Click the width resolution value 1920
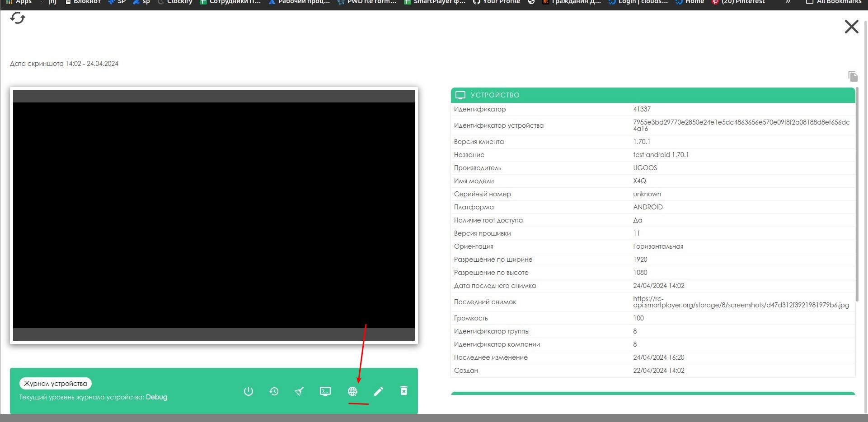This screenshot has height=422, width=868. click(640, 260)
